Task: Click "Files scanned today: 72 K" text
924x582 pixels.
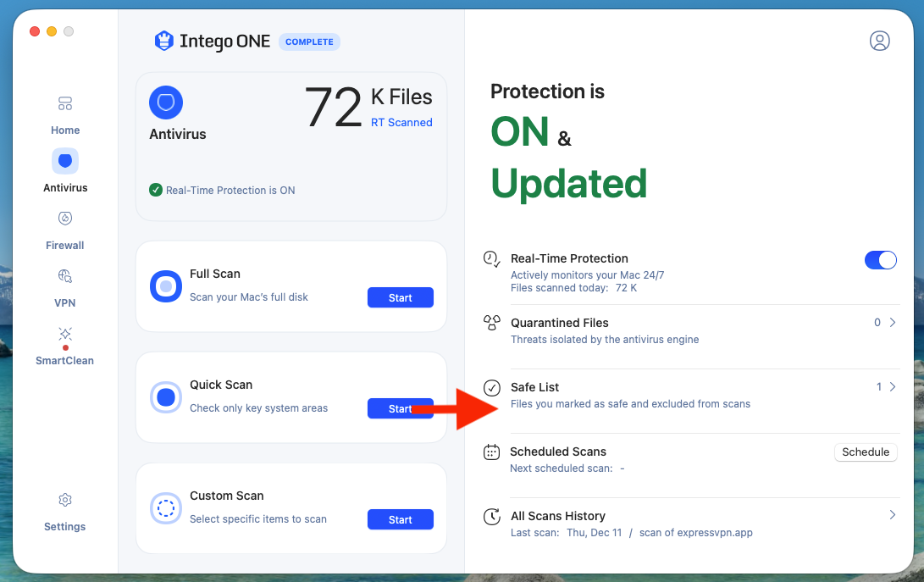Action: [x=573, y=288]
